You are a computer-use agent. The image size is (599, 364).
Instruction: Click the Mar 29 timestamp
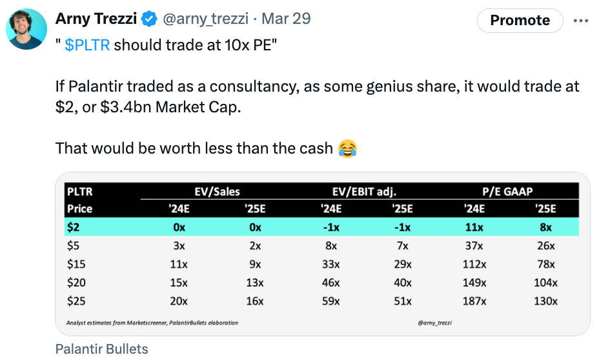coord(286,19)
